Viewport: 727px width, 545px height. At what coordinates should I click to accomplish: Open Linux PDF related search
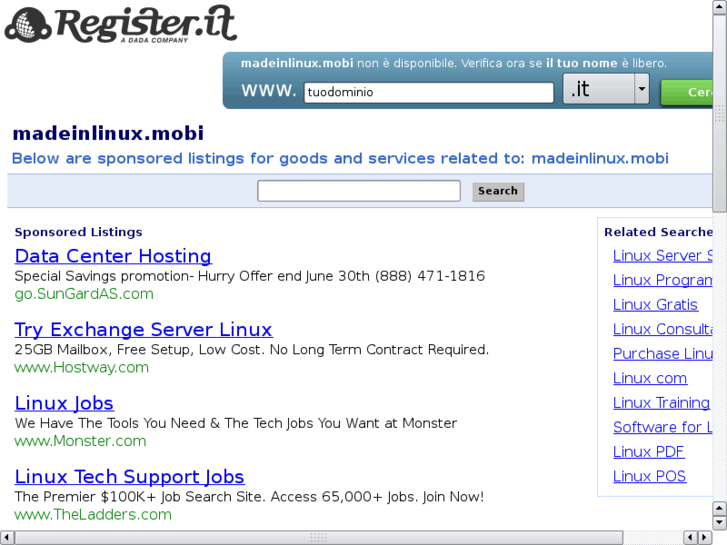pyautogui.click(x=649, y=452)
